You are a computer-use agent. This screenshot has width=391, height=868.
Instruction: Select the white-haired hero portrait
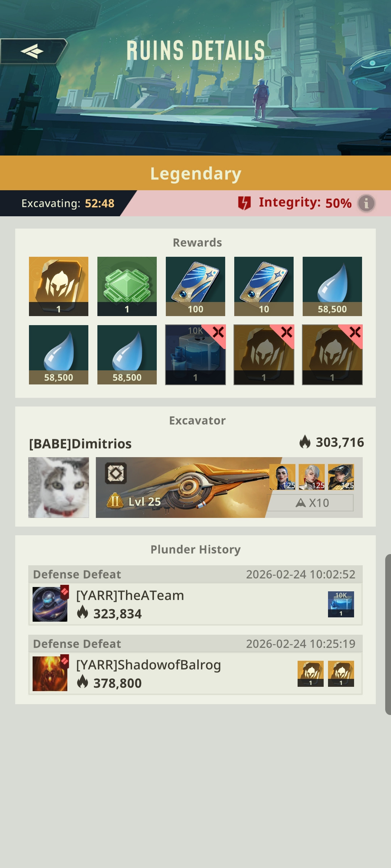click(312, 477)
